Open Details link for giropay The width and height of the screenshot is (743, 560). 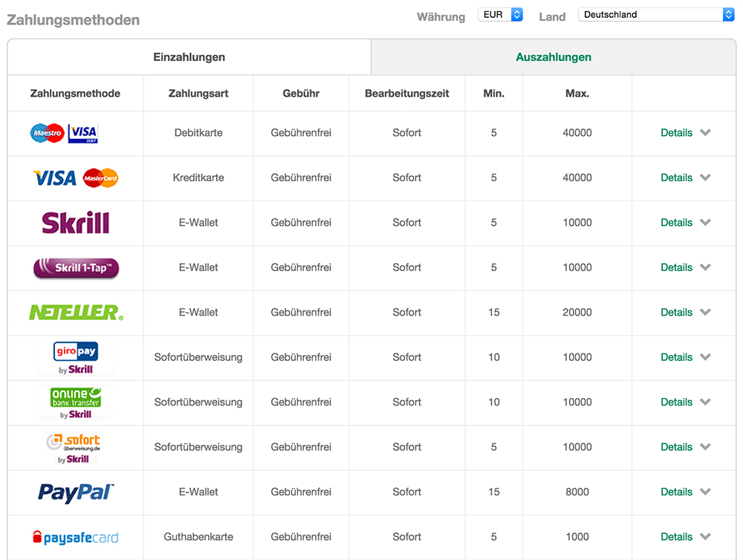(x=676, y=357)
